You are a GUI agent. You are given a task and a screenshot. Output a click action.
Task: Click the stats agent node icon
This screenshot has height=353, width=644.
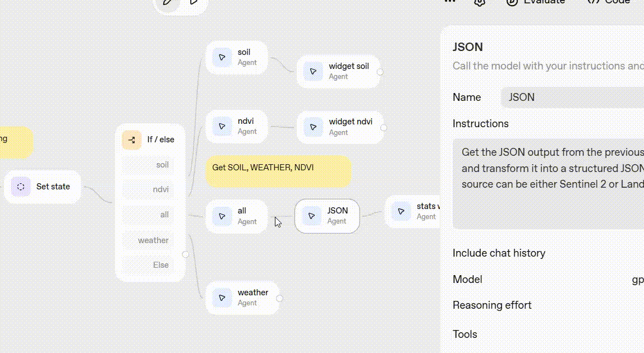click(401, 211)
